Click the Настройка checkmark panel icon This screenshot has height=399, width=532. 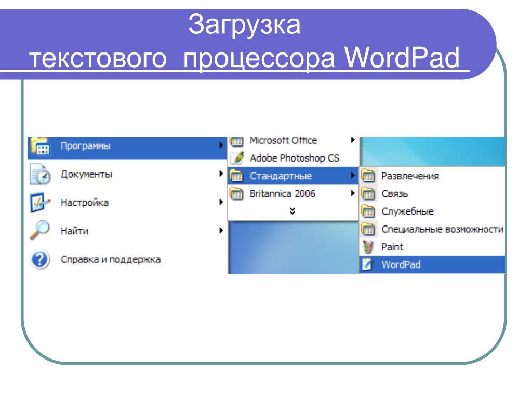(x=40, y=202)
